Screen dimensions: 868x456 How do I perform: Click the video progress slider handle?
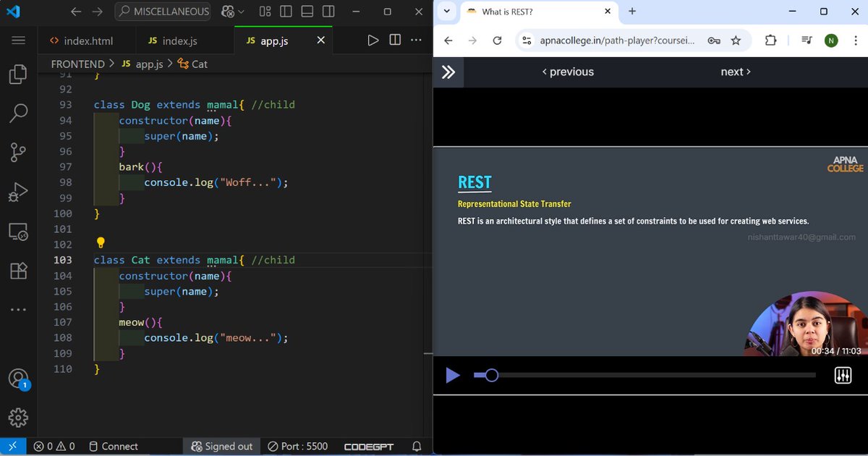pyautogui.click(x=492, y=375)
